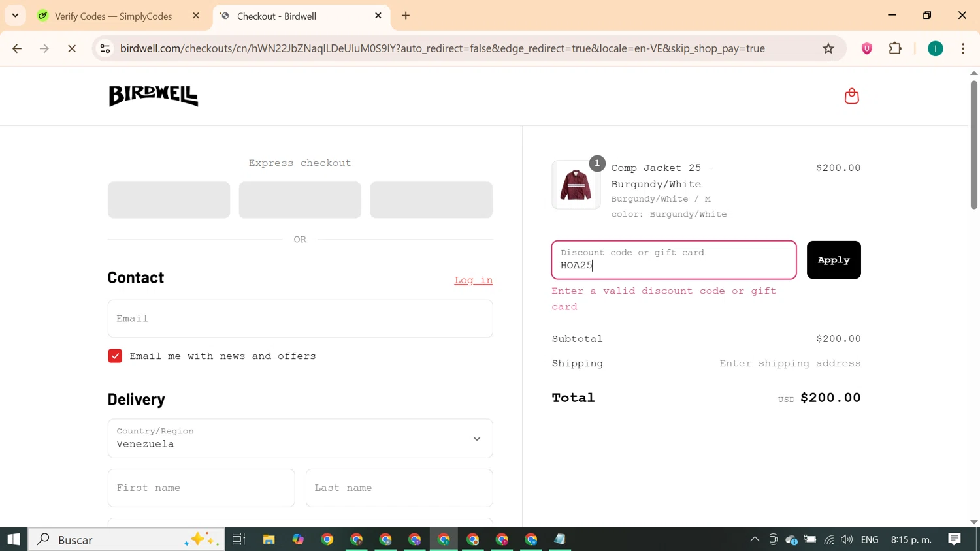The image size is (980, 551).
Task: Expand the Country/Region dropdown
Action: pyautogui.click(x=300, y=439)
